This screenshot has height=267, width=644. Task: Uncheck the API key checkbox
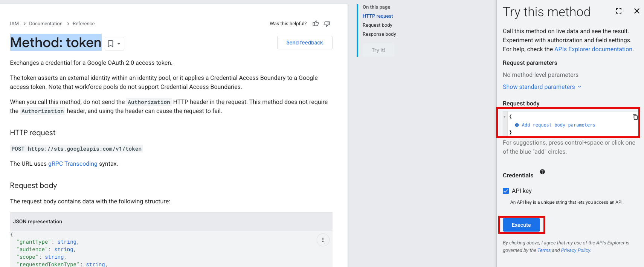click(x=506, y=191)
